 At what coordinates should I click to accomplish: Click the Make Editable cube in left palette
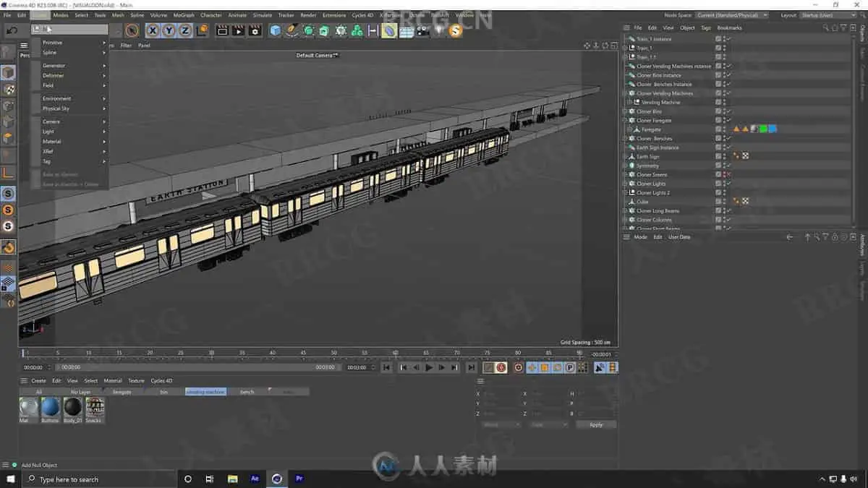[x=8, y=73]
